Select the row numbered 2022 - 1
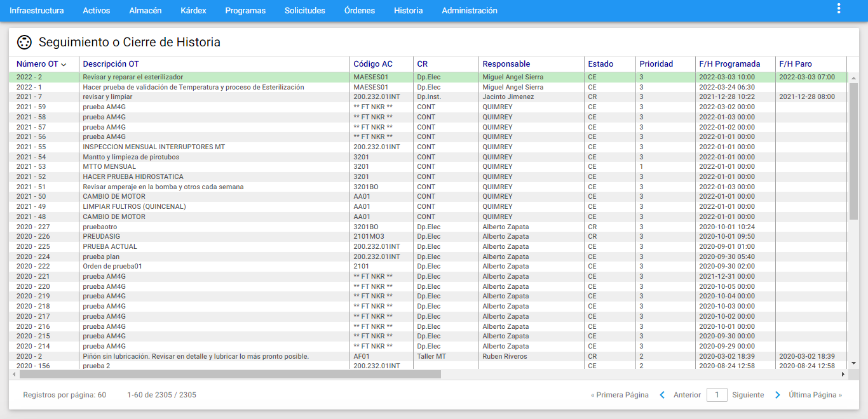The image size is (868, 419). coord(429,87)
